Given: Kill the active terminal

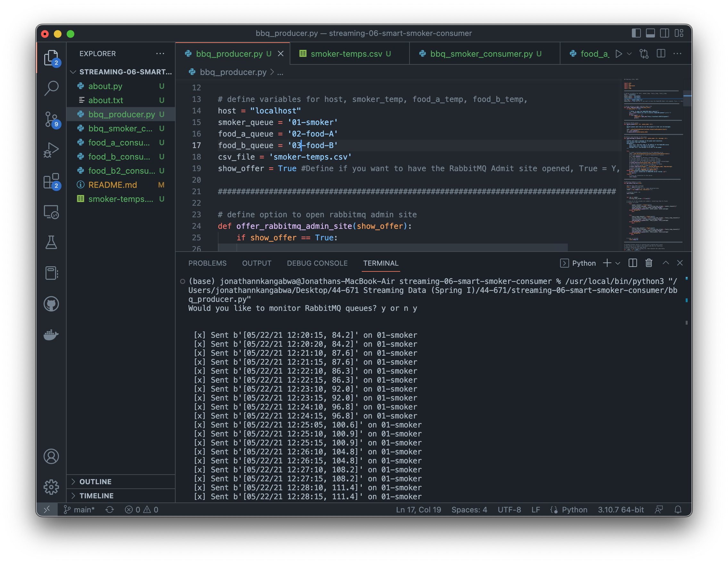Looking at the screenshot, I should (x=649, y=263).
